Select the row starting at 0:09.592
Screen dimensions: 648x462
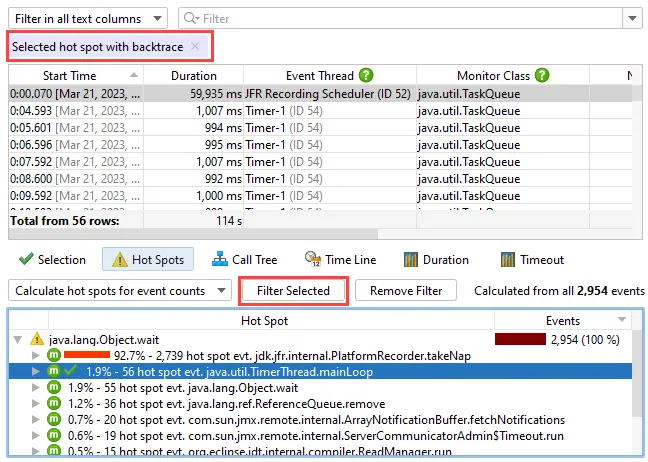tap(320, 195)
